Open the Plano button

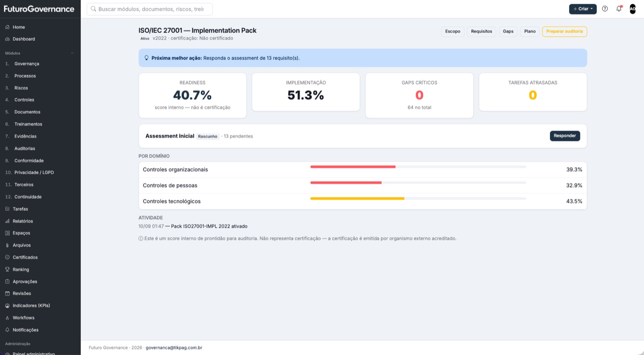[x=530, y=31]
